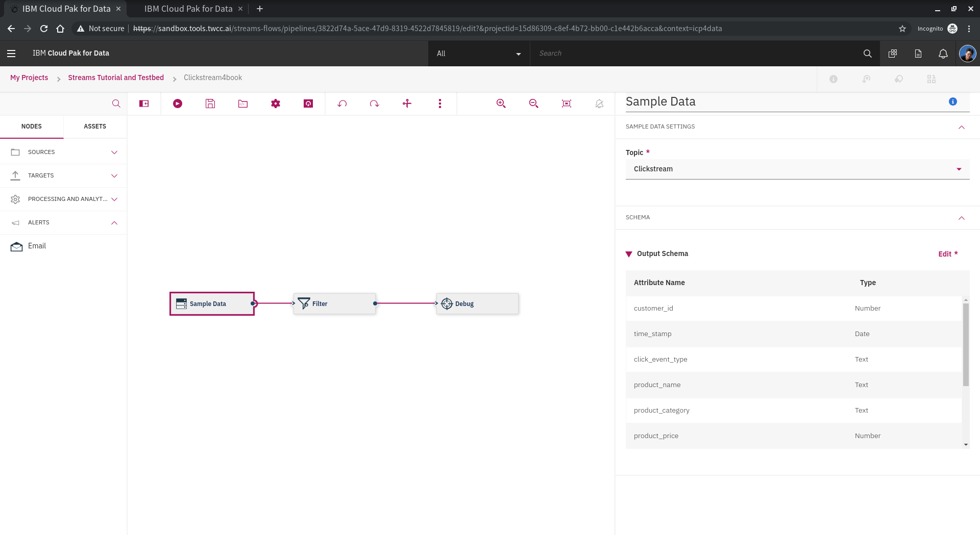Run the streams flow
This screenshot has width=980, height=535.
[177, 104]
